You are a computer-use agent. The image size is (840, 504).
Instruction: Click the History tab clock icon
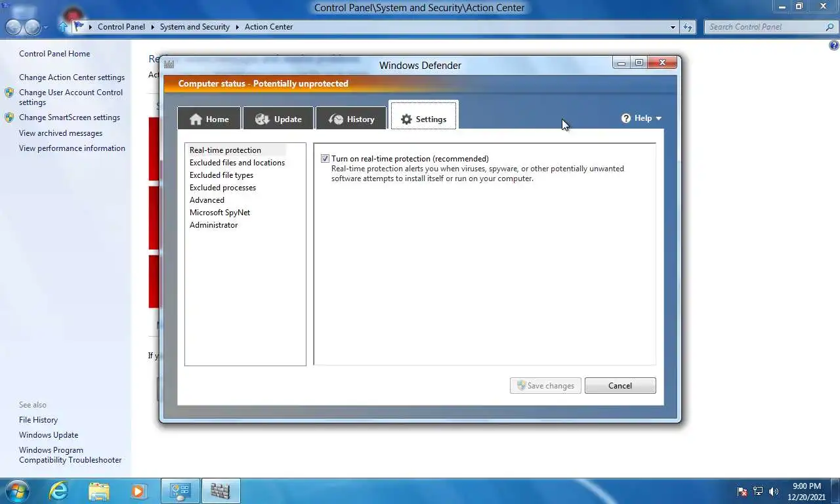point(335,119)
